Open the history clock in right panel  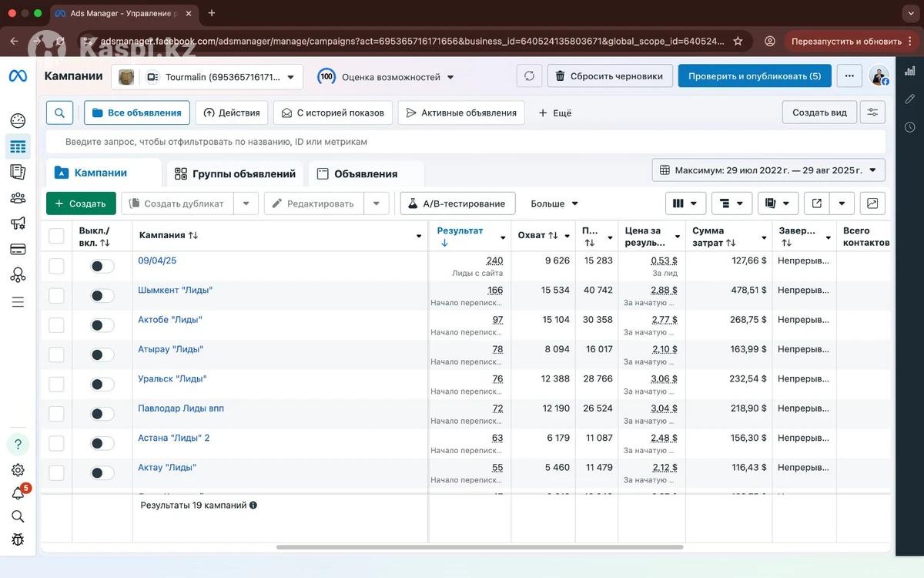pyautogui.click(x=910, y=126)
